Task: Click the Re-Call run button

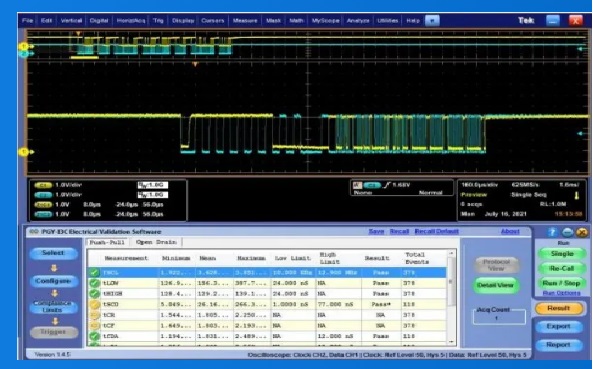Action: (562, 268)
